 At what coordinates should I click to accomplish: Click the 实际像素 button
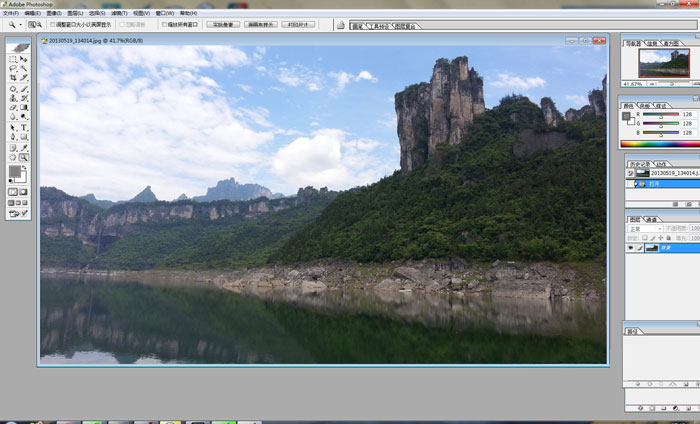[x=223, y=25]
